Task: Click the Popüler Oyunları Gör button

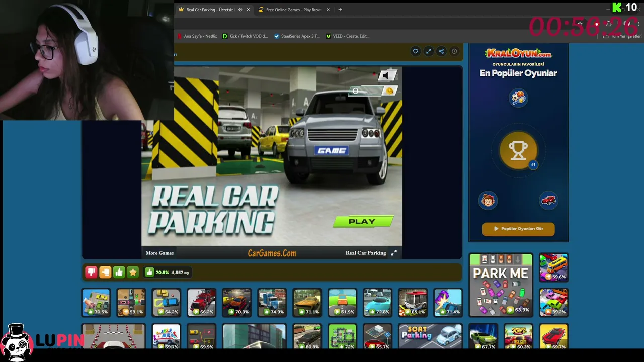Action: [518, 229]
